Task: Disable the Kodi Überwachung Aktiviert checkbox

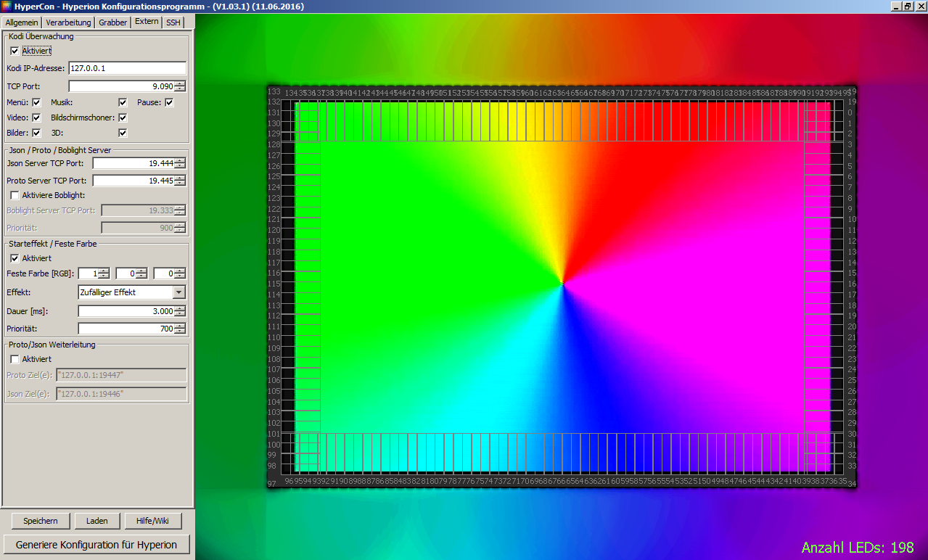Action: pos(15,51)
